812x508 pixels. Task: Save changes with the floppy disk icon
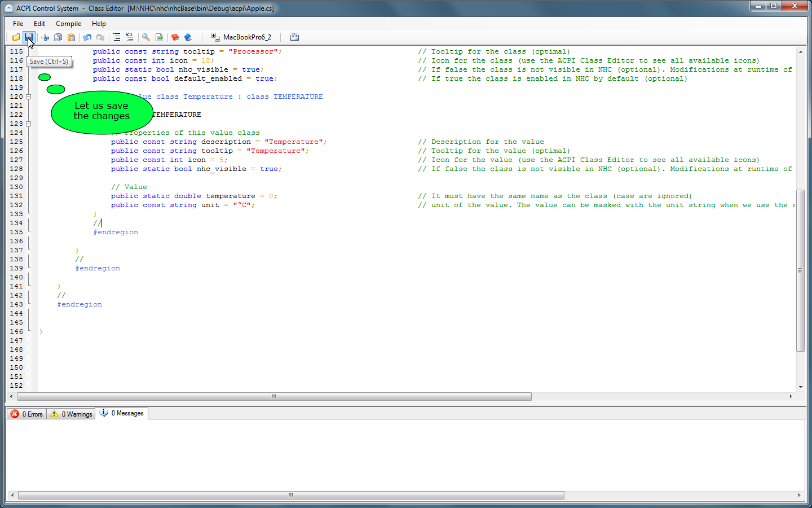tap(29, 37)
